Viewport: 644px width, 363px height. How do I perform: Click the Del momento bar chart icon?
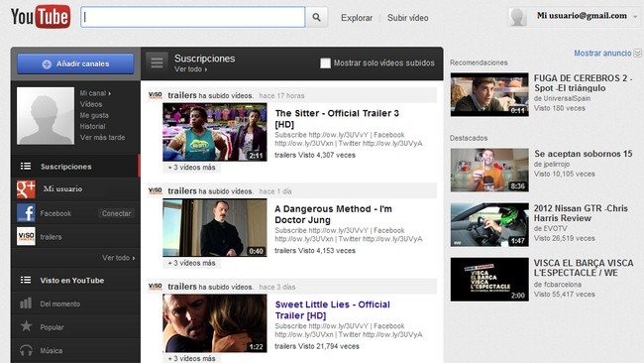coord(26,303)
